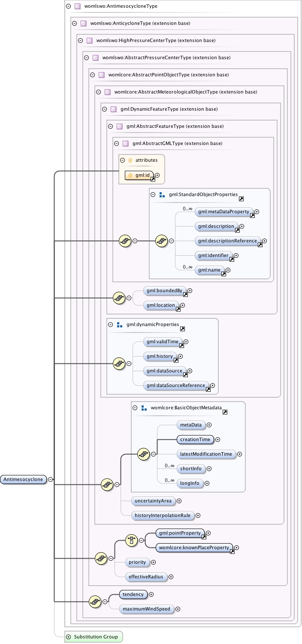The width and height of the screenshot is (302, 644).
Task: Collapse the womlswo:AntimesocycloneType box
Action: (x=68, y=6)
